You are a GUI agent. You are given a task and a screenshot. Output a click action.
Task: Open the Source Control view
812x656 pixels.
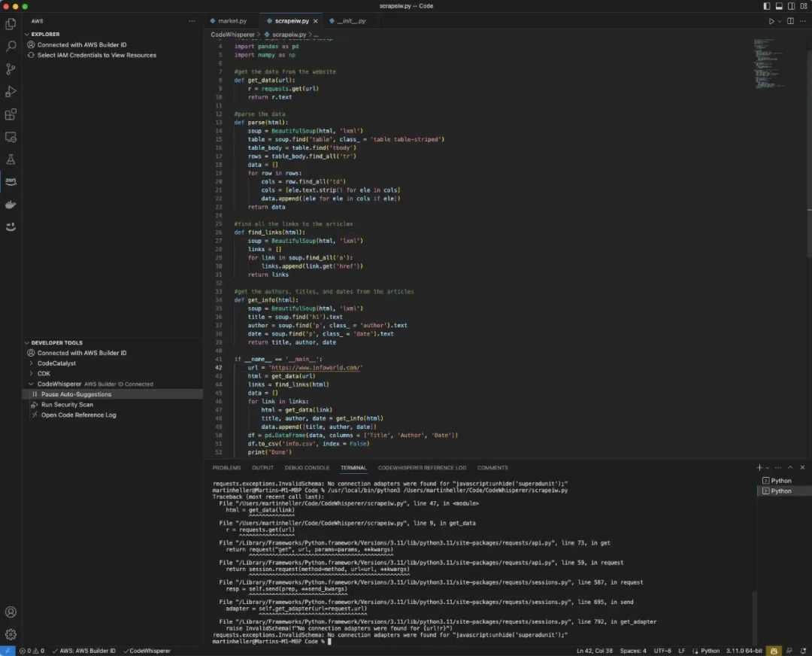pyautogui.click(x=11, y=69)
